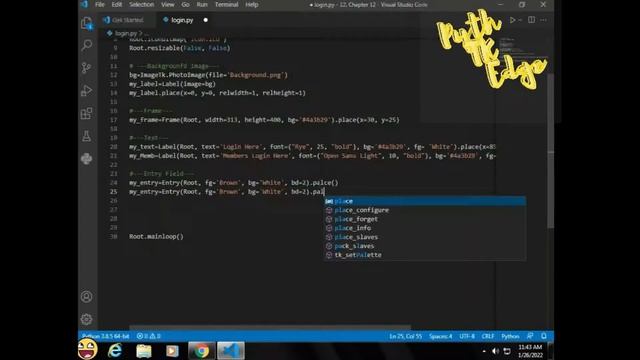Click line number 24 in the gutter

click(113, 183)
